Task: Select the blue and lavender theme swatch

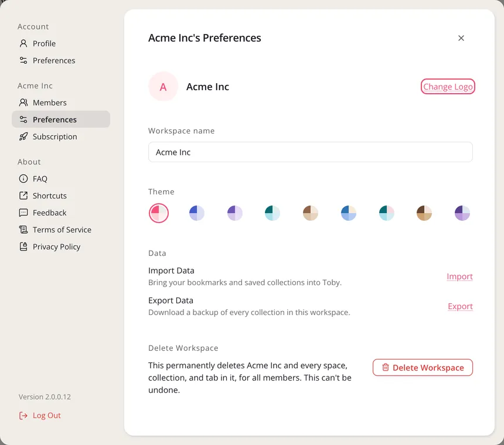Action: 197,213
